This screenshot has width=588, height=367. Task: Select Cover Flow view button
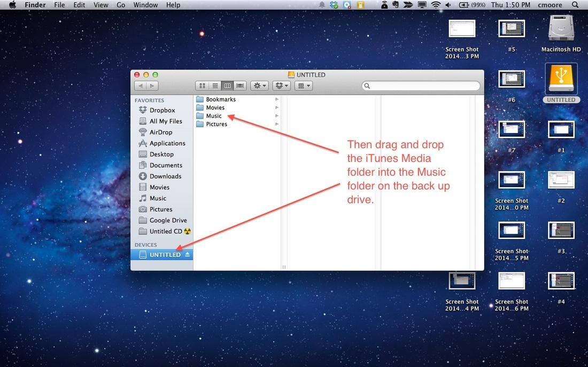(x=240, y=86)
